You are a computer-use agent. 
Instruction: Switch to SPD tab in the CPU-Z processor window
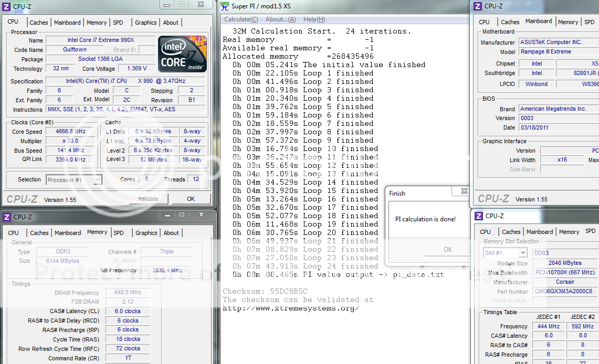(118, 23)
